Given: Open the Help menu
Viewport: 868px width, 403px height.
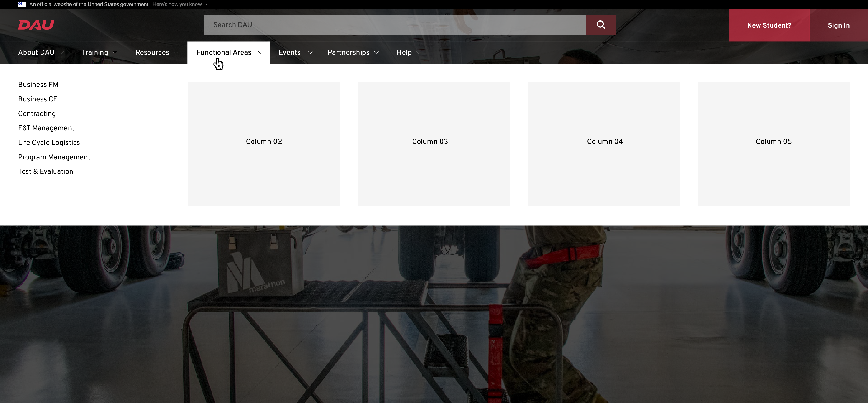Looking at the screenshot, I should pos(409,53).
